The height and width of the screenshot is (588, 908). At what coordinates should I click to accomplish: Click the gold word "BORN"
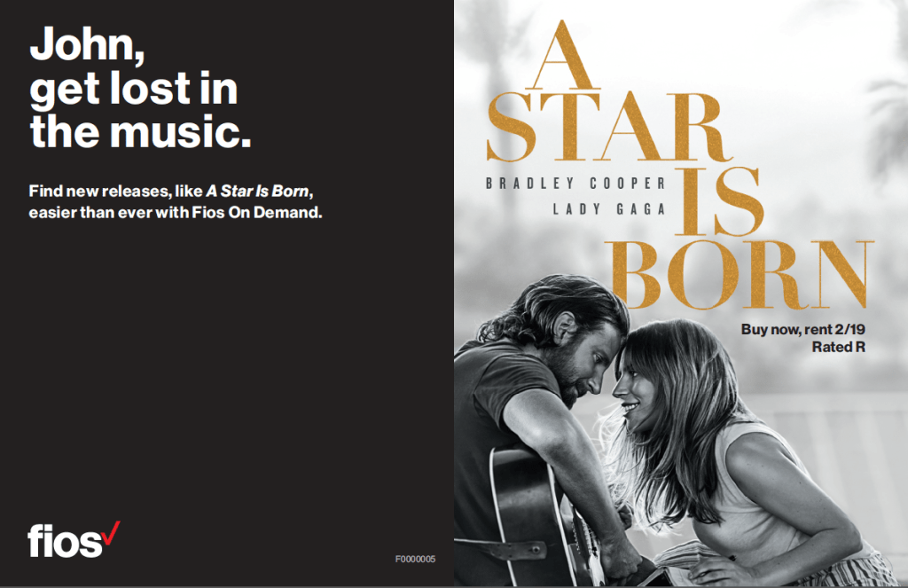(739, 274)
